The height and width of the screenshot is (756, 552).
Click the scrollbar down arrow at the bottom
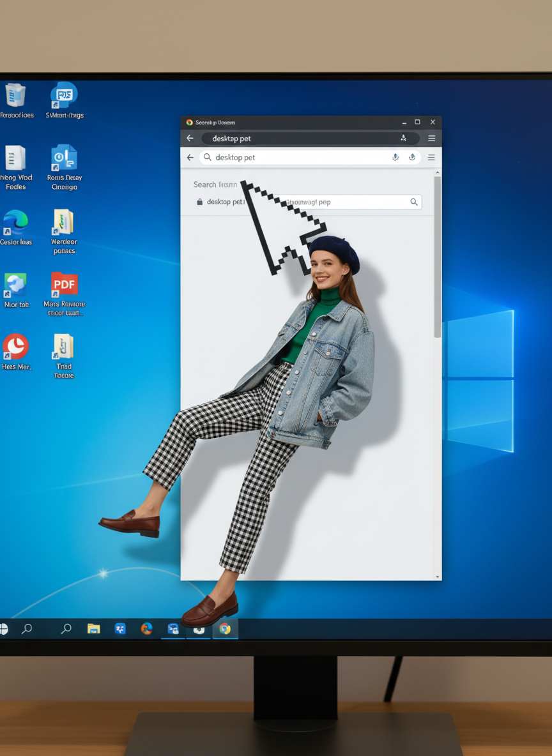tap(438, 577)
